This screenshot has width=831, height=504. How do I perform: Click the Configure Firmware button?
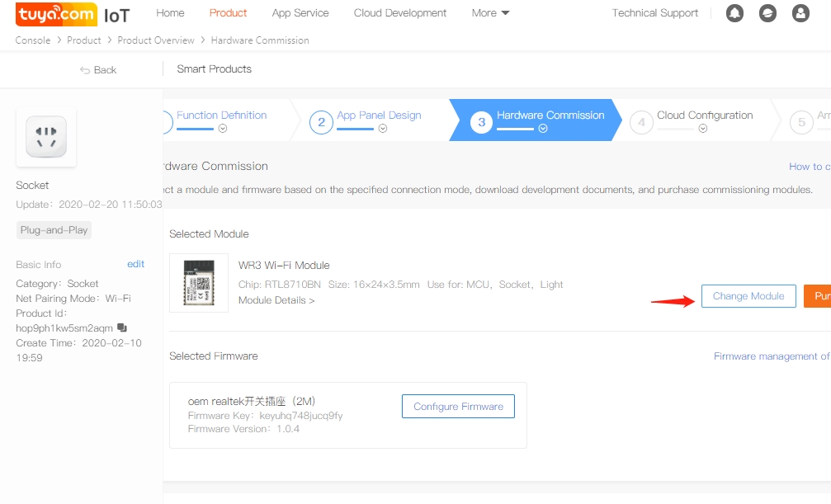tap(458, 407)
